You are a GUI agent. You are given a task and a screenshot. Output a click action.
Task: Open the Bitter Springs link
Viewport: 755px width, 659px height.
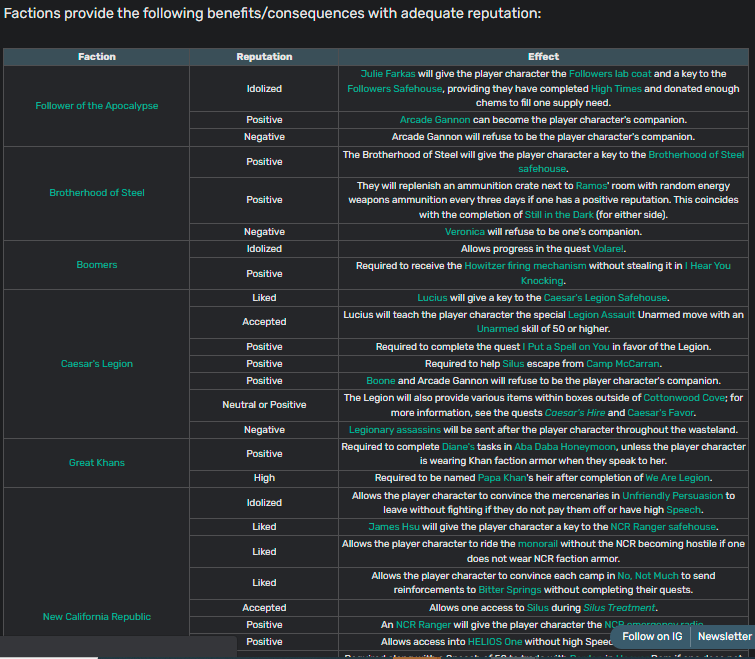(x=509, y=590)
